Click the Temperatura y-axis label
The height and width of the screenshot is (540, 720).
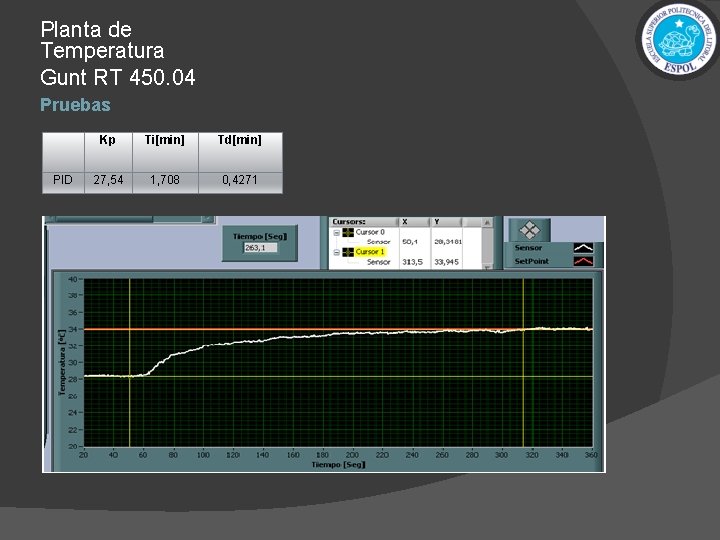pyautogui.click(x=62, y=362)
